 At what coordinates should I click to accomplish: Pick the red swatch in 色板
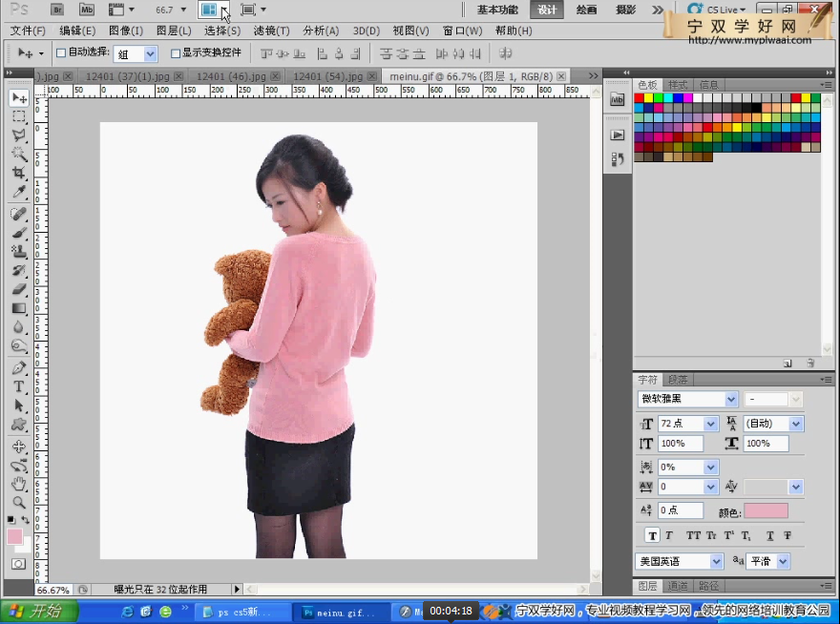click(639, 98)
